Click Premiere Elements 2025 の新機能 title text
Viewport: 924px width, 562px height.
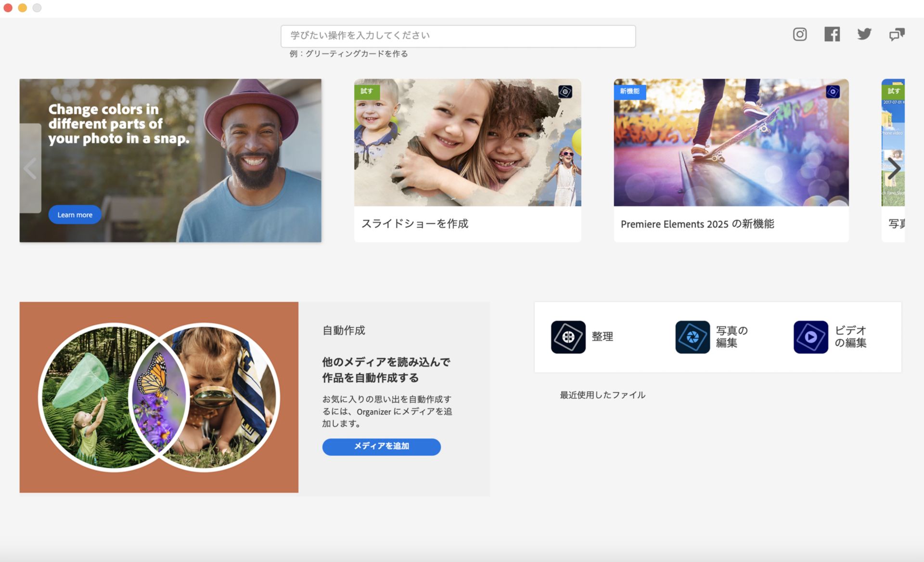(697, 224)
